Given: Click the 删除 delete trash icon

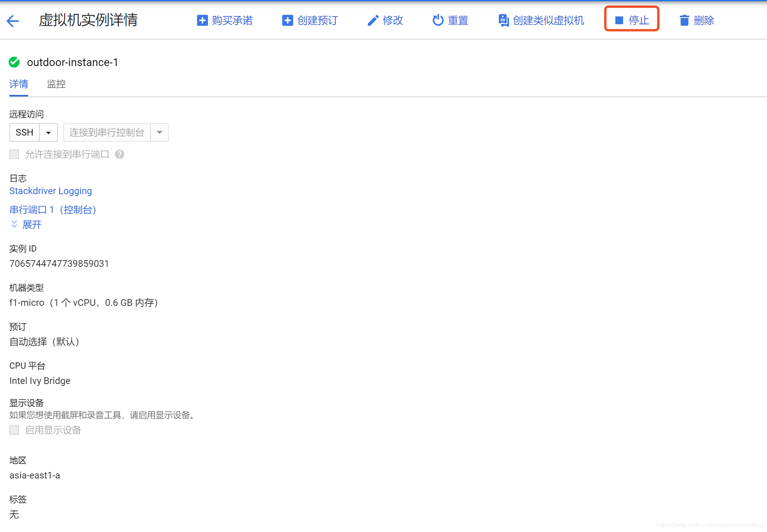Looking at the screenshot, I should 684,20.
